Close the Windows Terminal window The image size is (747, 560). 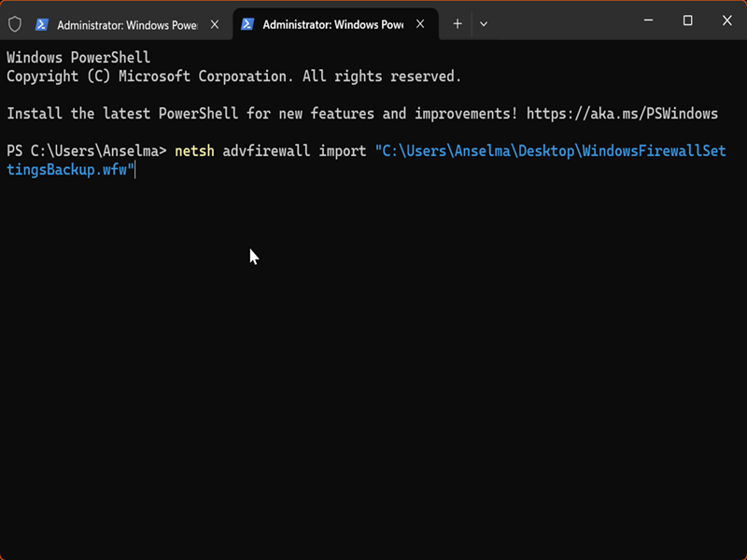click(727, 21)
